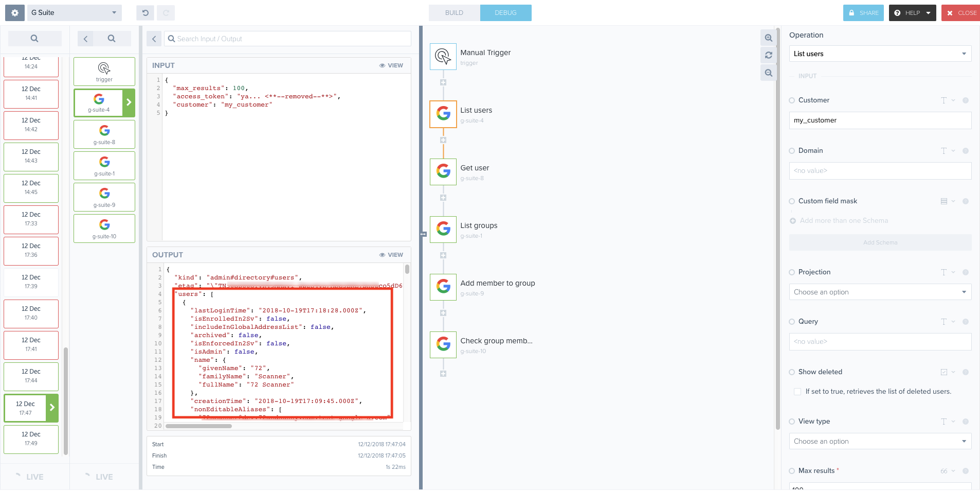Toggle the Query field radio circle
980x491 pixels.
792,322
